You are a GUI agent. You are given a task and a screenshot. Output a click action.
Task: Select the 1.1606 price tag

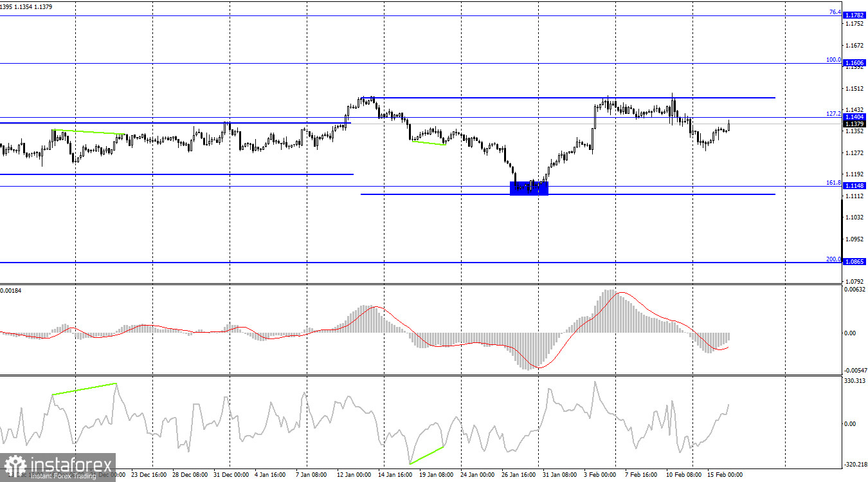(854, 63)
